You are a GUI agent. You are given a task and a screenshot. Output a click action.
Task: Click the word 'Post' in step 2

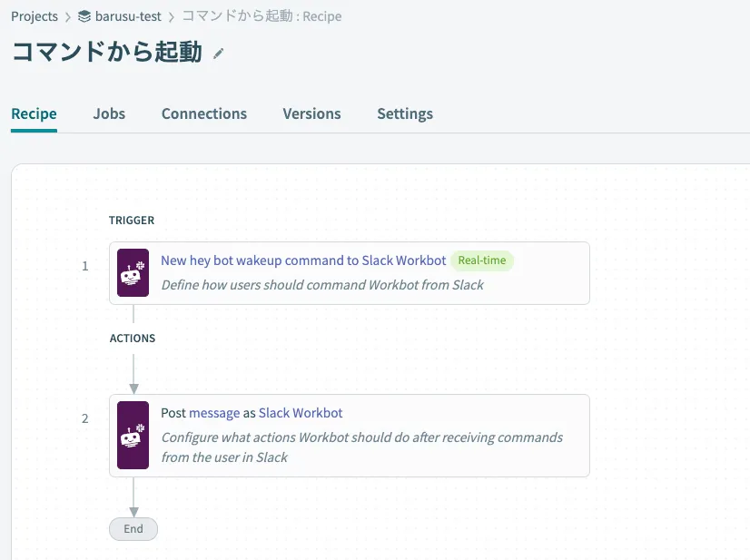(173, 413)
